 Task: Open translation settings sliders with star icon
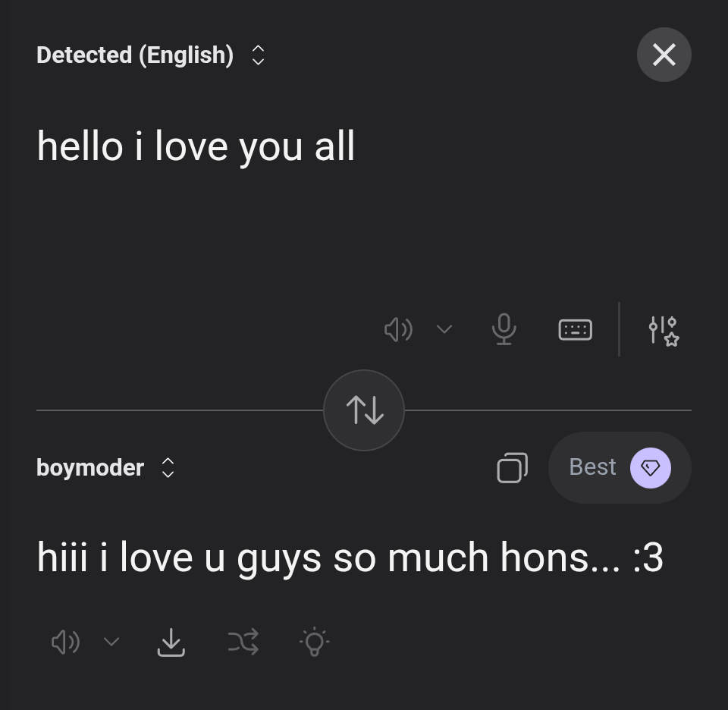coord(664,331)
